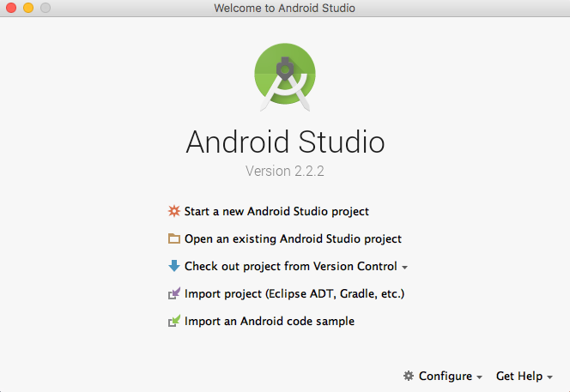Click the Android Studio compass logo
Image resolution: width=570 pixels, height=392 pixels.
pos(285,77)
